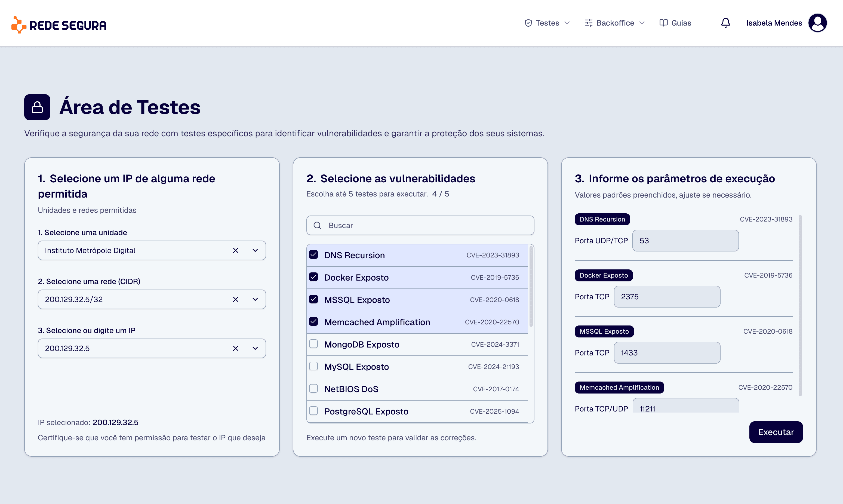Uncheck Memcached Amplification

[x=314, y=322]
